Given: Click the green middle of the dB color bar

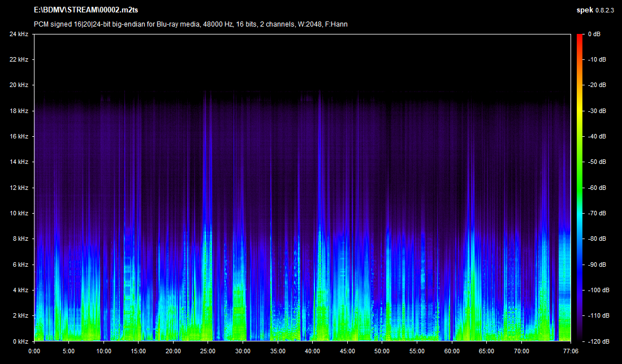Looking at the screenshot, I should pyautogui.click(x=579, y=188).
